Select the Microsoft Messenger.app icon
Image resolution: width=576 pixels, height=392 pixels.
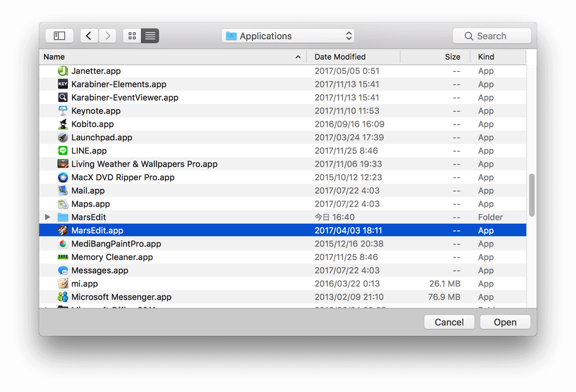63,297
